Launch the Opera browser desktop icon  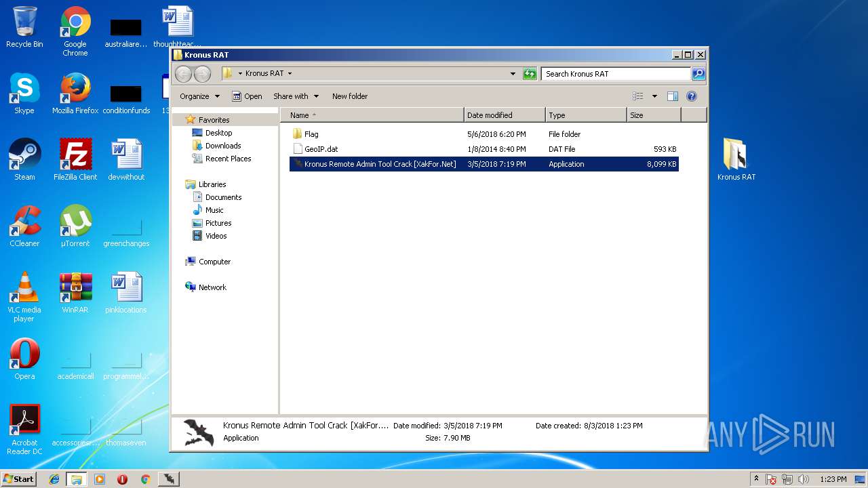coord(24,359)
